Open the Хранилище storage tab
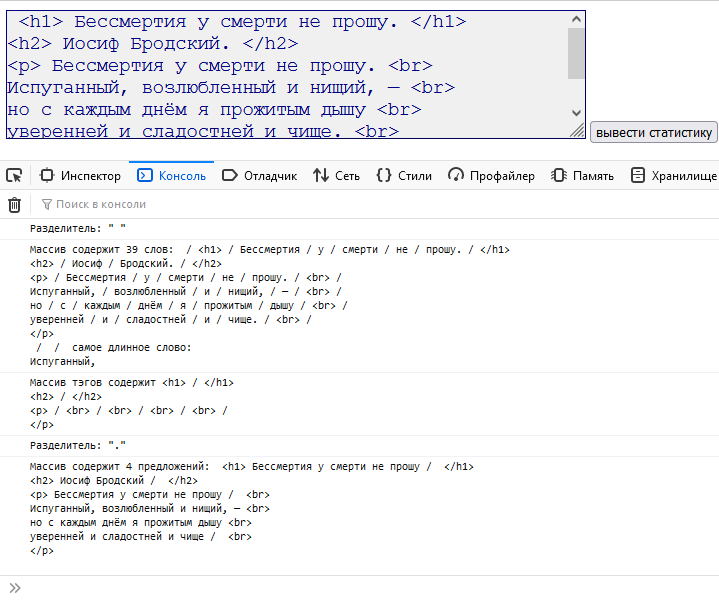The width and height of the screenshot is (719, 601). tap(673, 175)
